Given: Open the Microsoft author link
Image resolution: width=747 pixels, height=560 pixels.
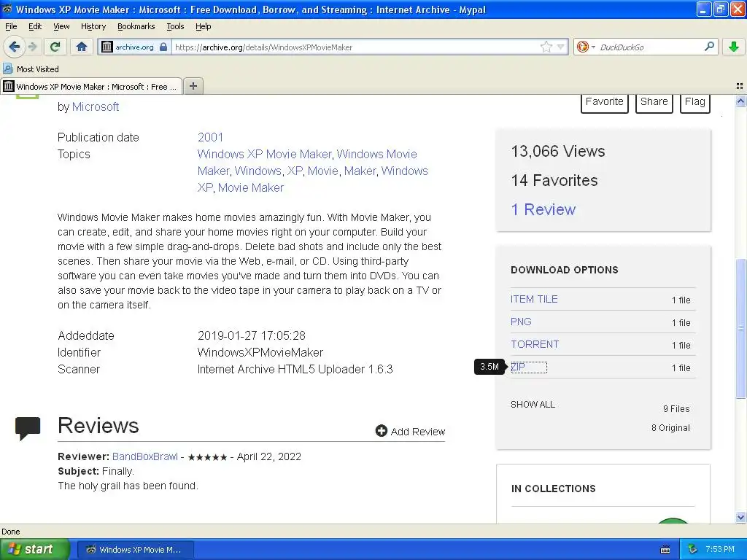Looking at the screenshot, I should [x=96, y=106].
